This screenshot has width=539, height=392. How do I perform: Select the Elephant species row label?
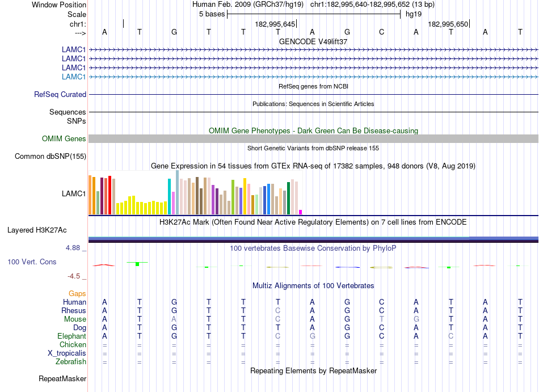[x=71, y=336]
